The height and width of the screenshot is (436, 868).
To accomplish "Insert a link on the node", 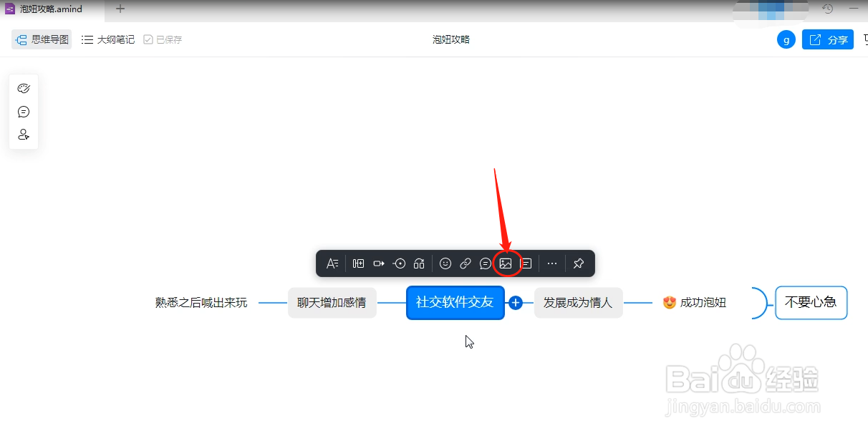I will point(465,263).
